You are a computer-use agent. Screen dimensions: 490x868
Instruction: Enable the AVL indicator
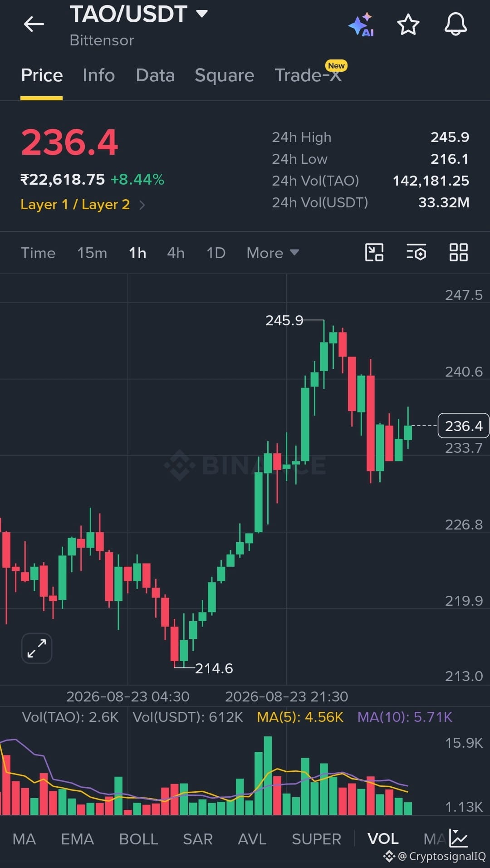tap(252, 839)
